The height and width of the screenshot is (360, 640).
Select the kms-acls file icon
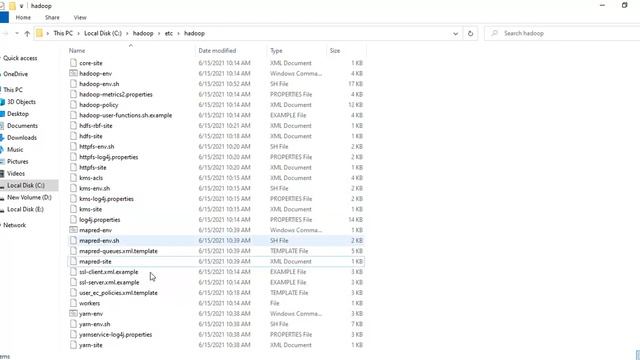[73, 178]
